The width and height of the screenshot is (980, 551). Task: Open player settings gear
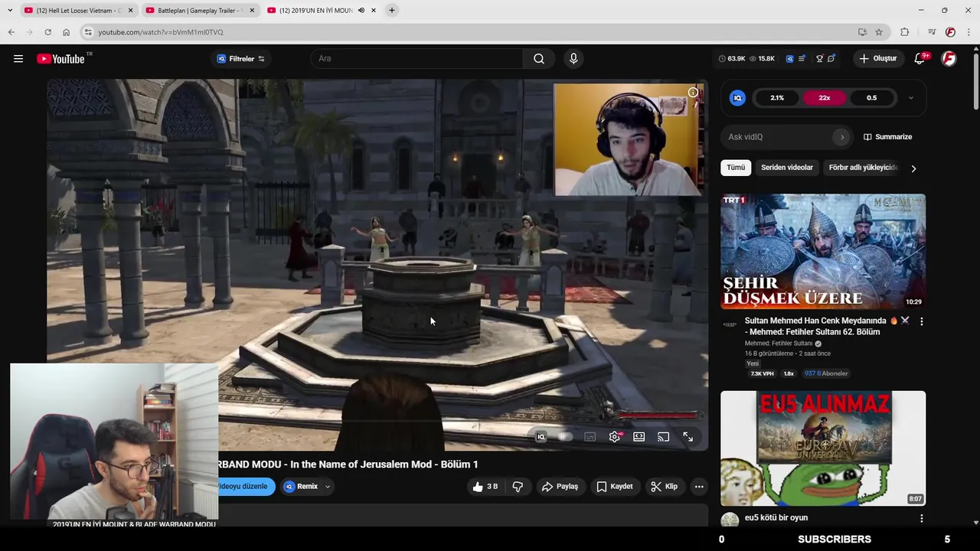[x=614, y=437]
